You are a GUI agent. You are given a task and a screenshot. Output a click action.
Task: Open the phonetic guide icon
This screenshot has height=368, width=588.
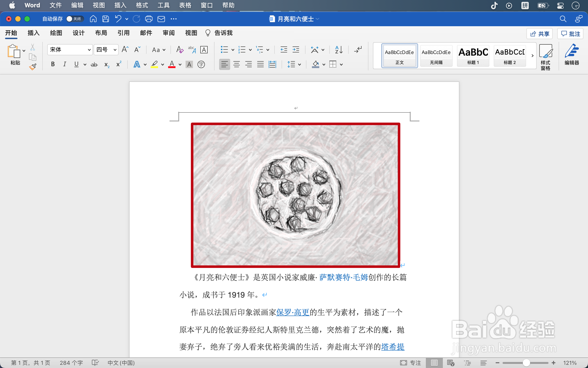point(192,50)
